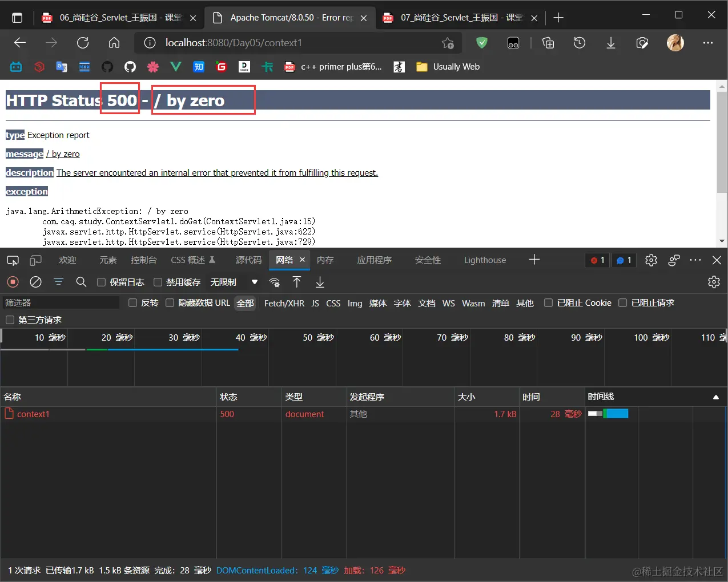Screen dimensions: 728x582
Task: Filter requests by Fetch/XHR
Action: (284, 304)
